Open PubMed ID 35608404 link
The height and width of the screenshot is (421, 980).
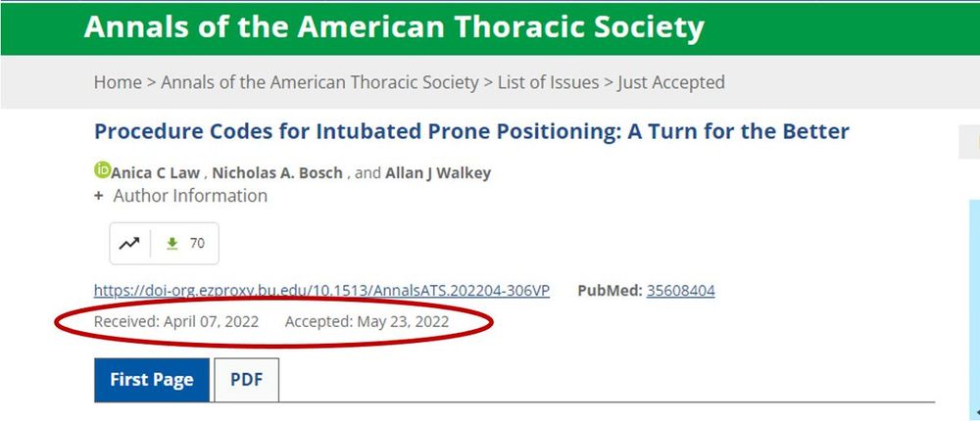[x=681, y=291]
